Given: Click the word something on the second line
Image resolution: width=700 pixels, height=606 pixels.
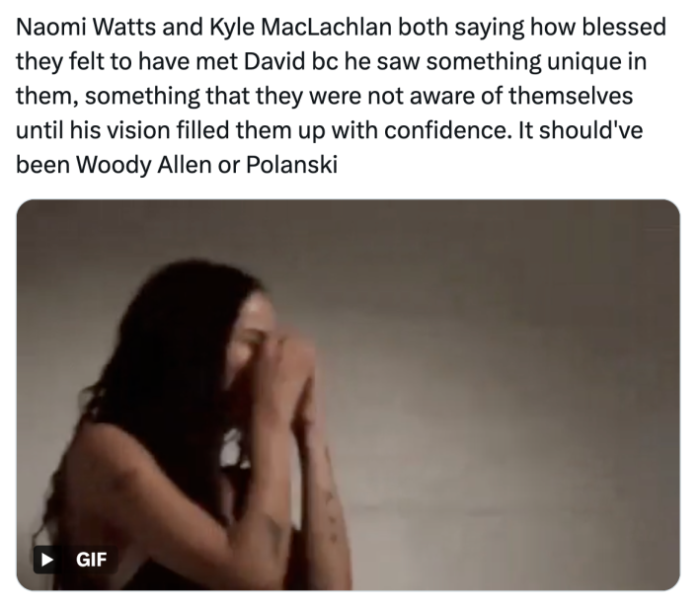Looking at the screenshot, I should point(484,61).
